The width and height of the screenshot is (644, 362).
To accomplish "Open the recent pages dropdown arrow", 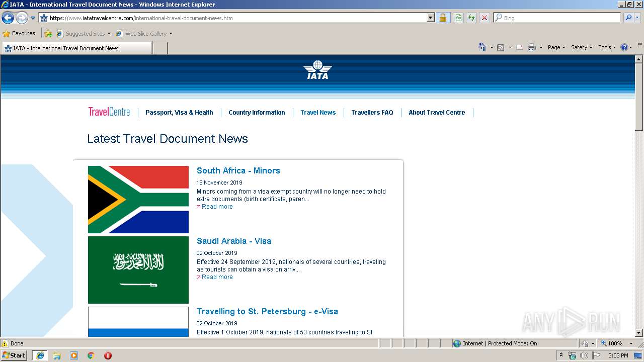I will pos(33,18).
